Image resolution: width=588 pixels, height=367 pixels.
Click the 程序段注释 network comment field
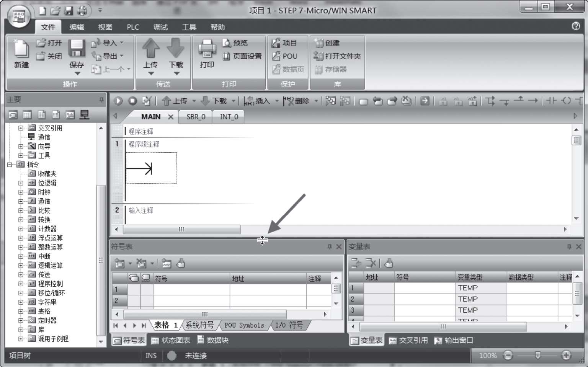(x=144, y=144)
